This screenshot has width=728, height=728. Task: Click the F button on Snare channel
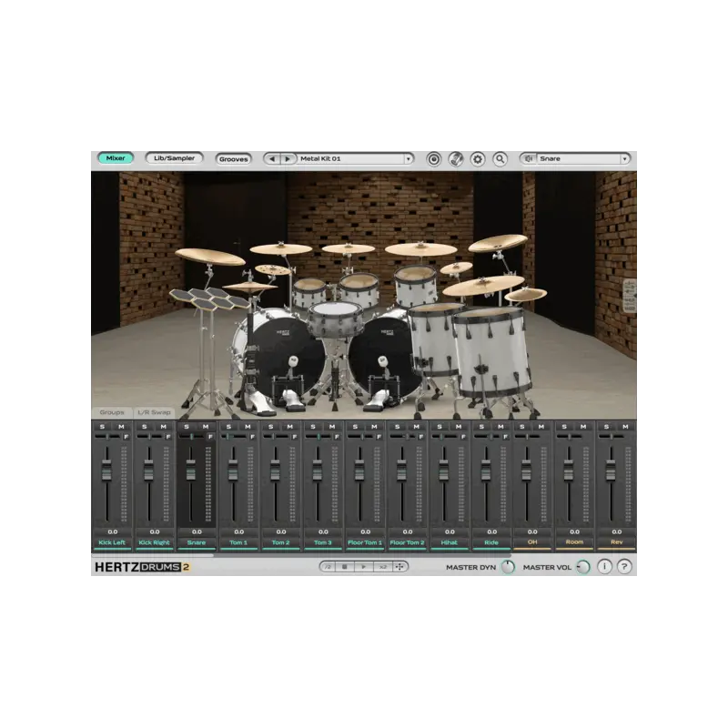210,437
